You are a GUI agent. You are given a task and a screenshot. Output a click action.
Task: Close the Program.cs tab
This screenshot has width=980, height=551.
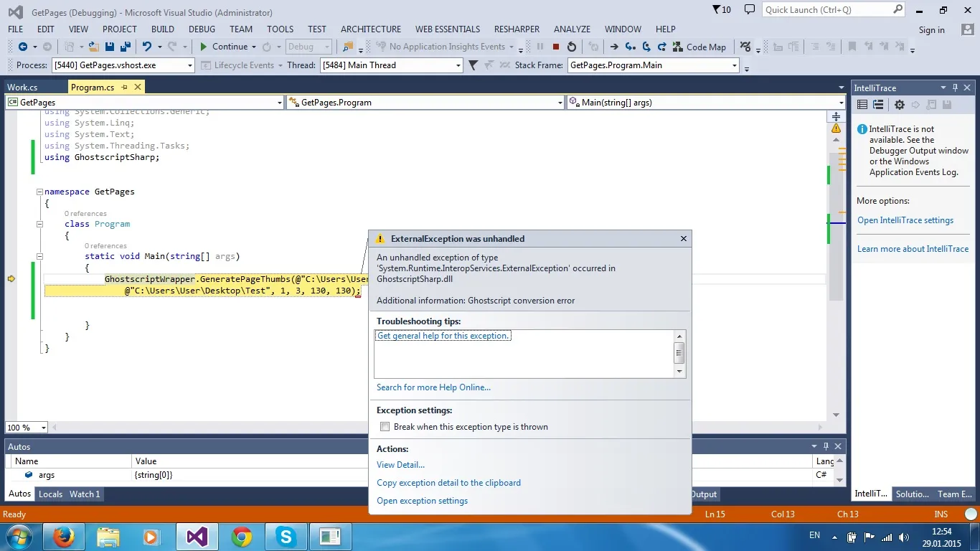click(x=137, y=87)
